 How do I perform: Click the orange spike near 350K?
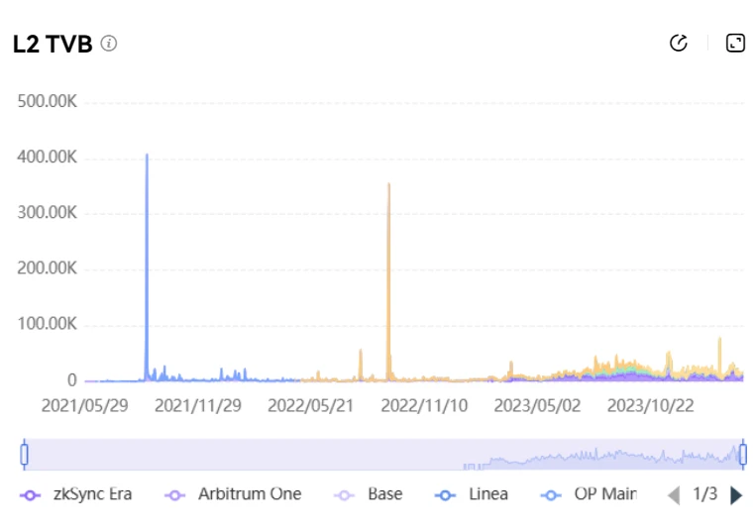click(388, 186)
